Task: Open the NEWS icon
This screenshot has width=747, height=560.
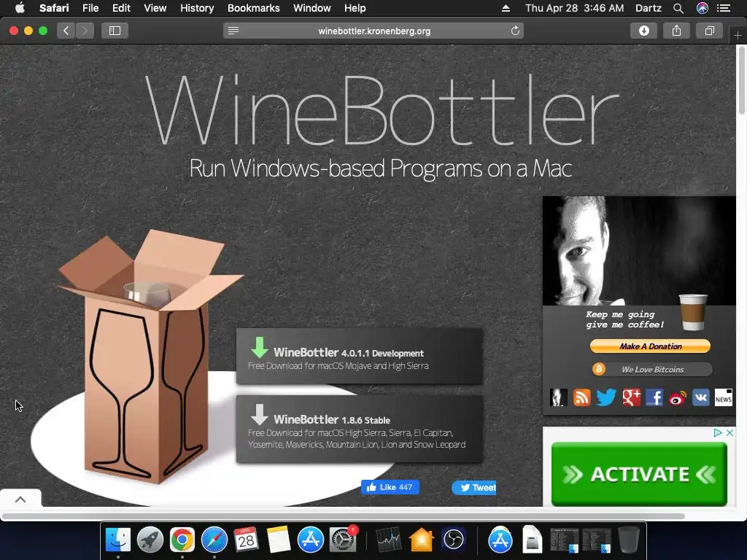Action: click(723, 397)
